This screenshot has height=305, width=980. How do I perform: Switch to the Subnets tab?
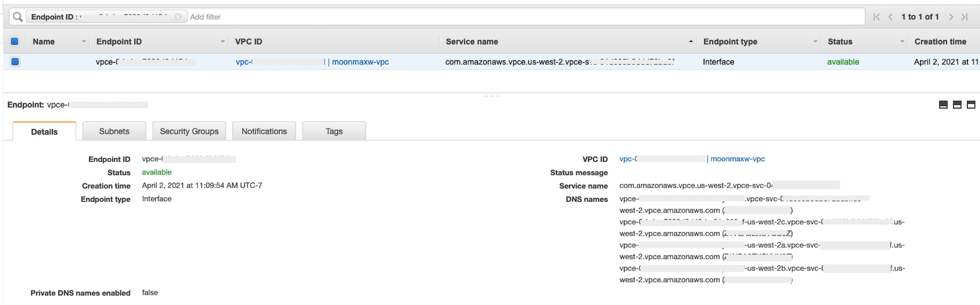pyautogui.click(x=114, y=131)
